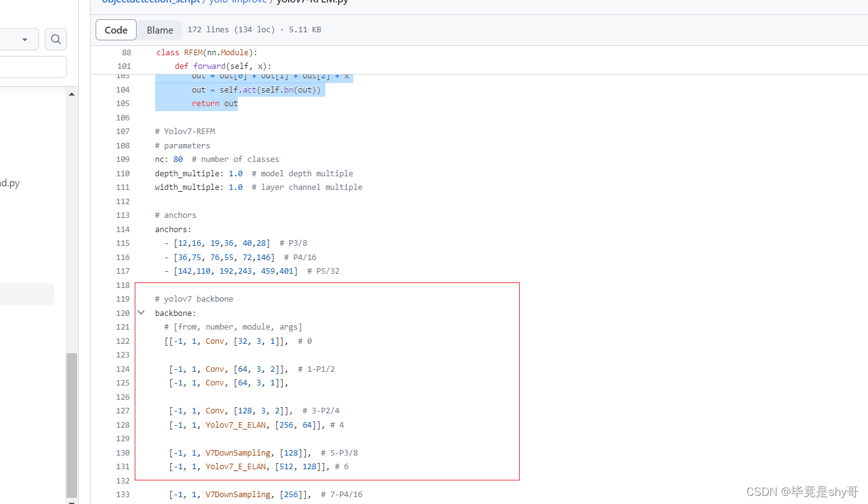868x504 pixels.
Task: Jump to sticky header def forward(self, x)
Action: tap(223, 66)
